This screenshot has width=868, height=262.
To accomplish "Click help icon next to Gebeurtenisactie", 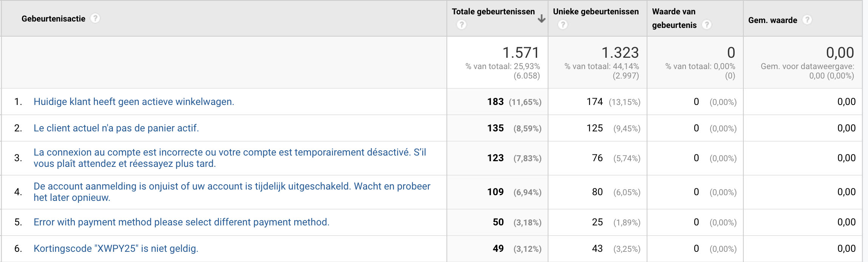I will coord(95,18).
